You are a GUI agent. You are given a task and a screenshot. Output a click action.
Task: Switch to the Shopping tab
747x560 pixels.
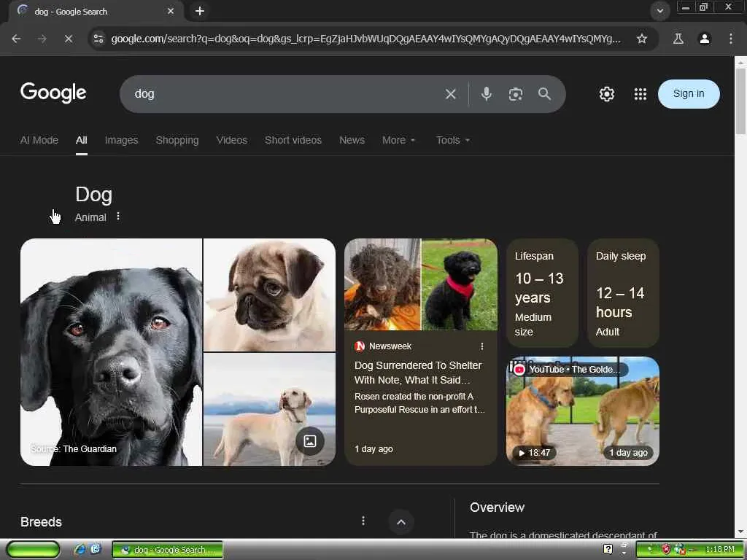coord(177,140)
